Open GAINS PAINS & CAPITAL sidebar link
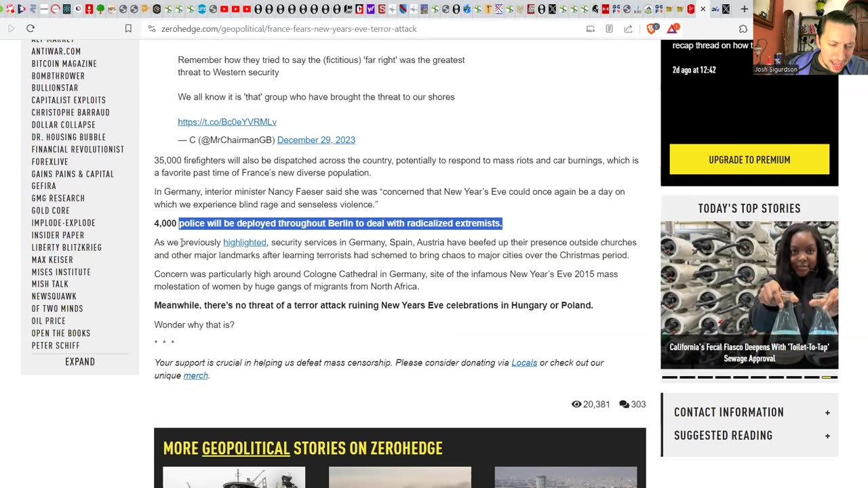The height and width of the screenshot is (488, 868). click(x=73, y=174)
